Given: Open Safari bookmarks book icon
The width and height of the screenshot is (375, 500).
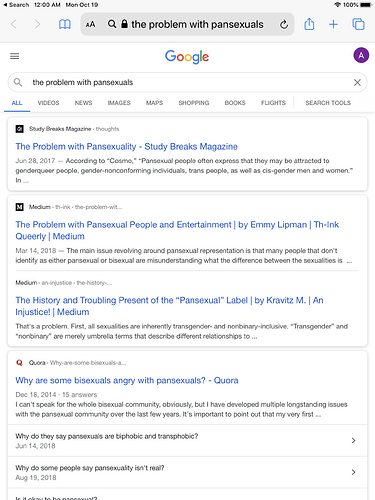Looking at the screenshot, I should point(64,24).
